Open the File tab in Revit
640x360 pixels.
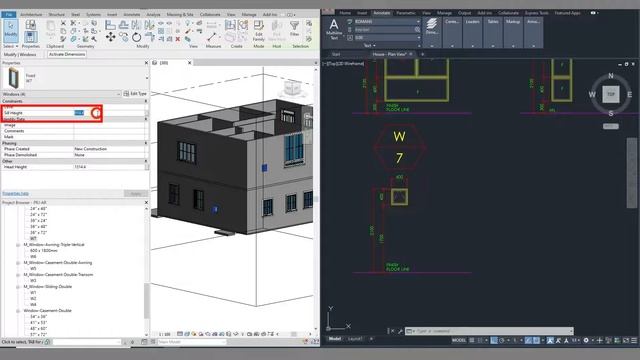(x=9, y=14)
